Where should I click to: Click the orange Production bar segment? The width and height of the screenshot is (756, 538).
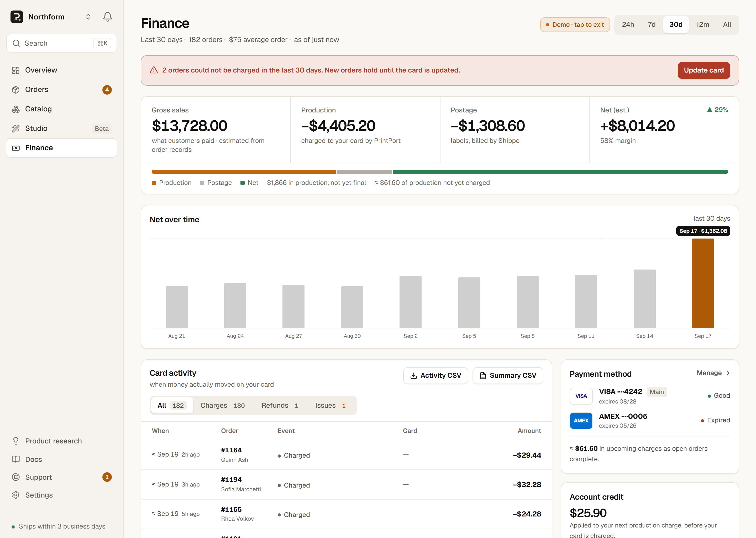coord(244,172)
